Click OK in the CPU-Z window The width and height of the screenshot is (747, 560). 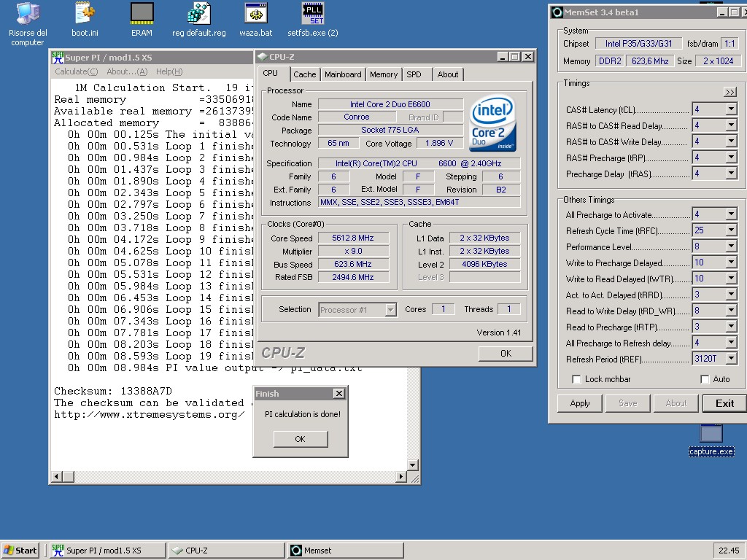pyautogui.click(x=506, y=354)
